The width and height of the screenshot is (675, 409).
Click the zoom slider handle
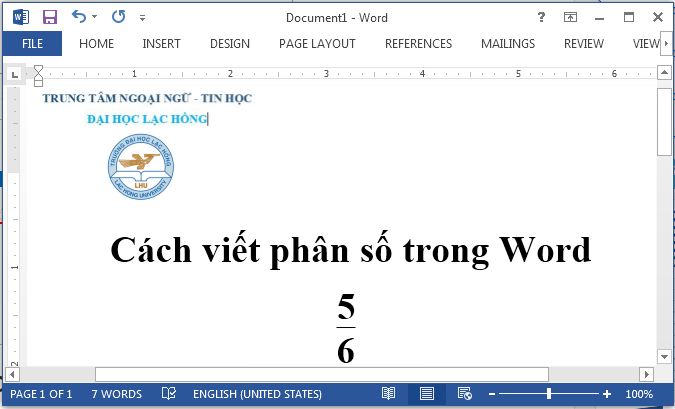tap(549, 394)
